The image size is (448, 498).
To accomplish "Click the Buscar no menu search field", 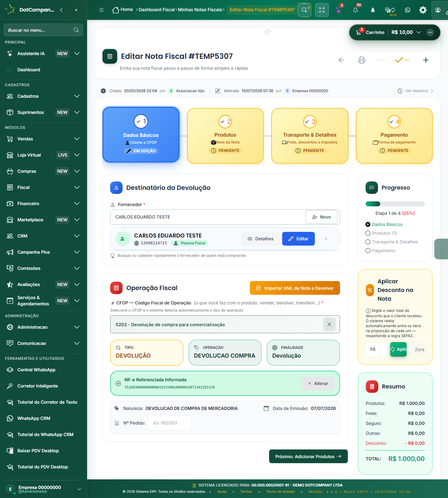I will click(x=43, y=30).
